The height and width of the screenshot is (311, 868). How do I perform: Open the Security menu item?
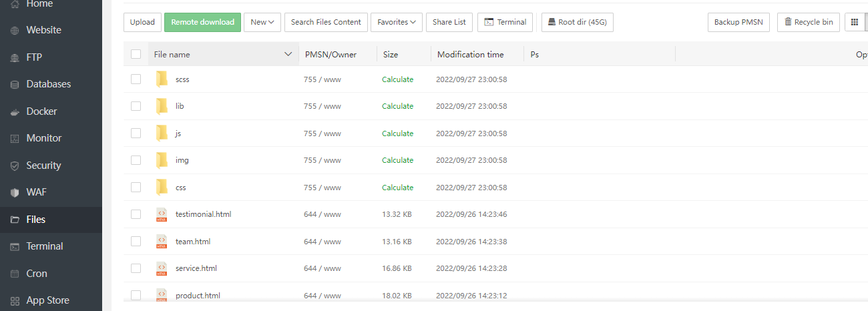[x=43, y=166]
